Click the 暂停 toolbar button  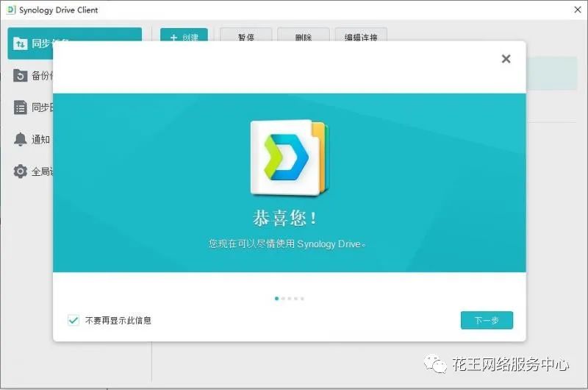(x=246, y=35)
